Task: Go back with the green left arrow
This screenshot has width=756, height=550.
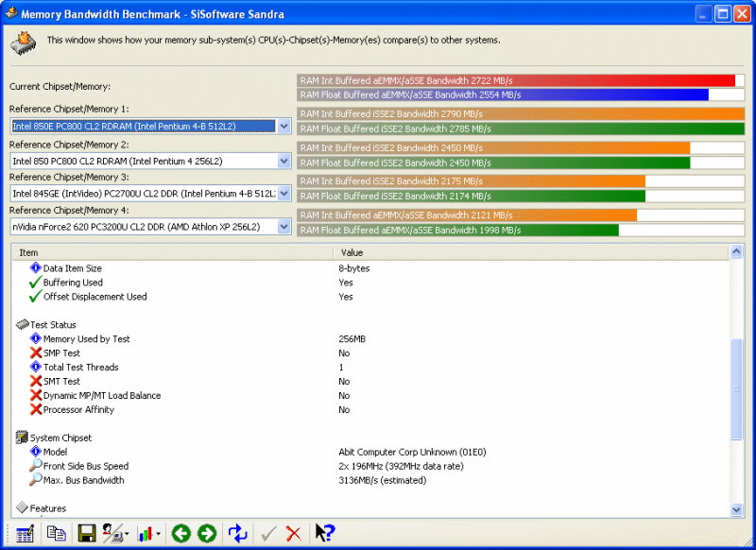Action: (x=181, y=534)
